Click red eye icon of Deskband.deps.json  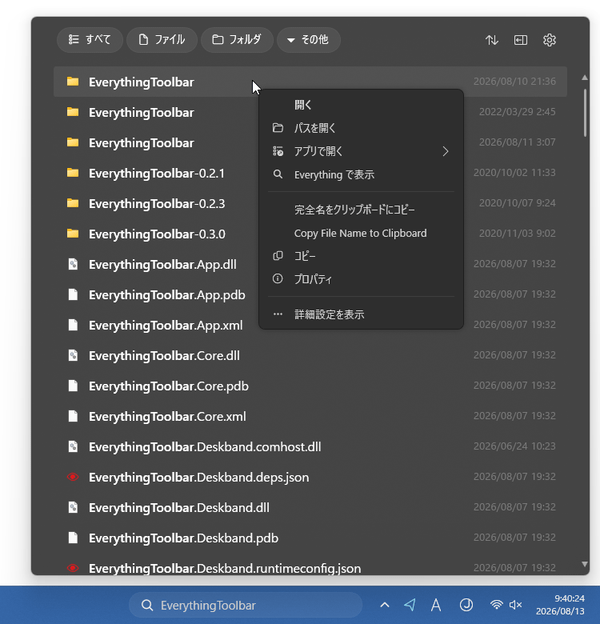[73, 477]
